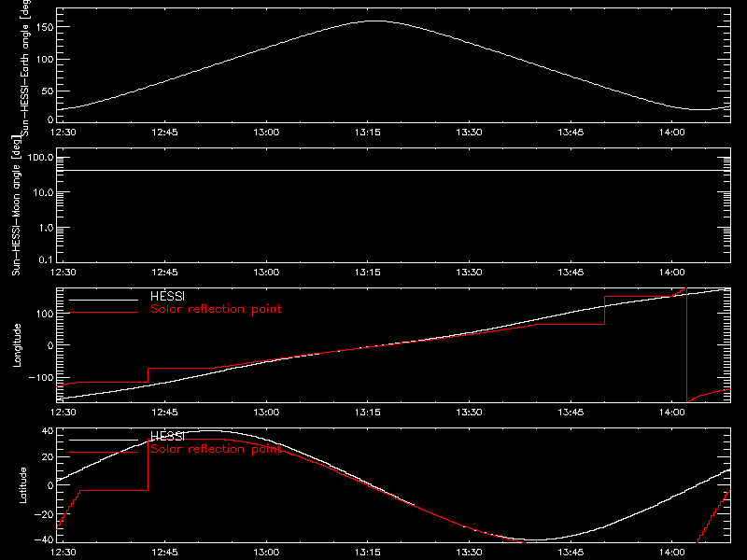This screenshot has height=560, width=747.
Task: Click the 150 tick on Earth angle plot
Action: click(x=46, y=27)
